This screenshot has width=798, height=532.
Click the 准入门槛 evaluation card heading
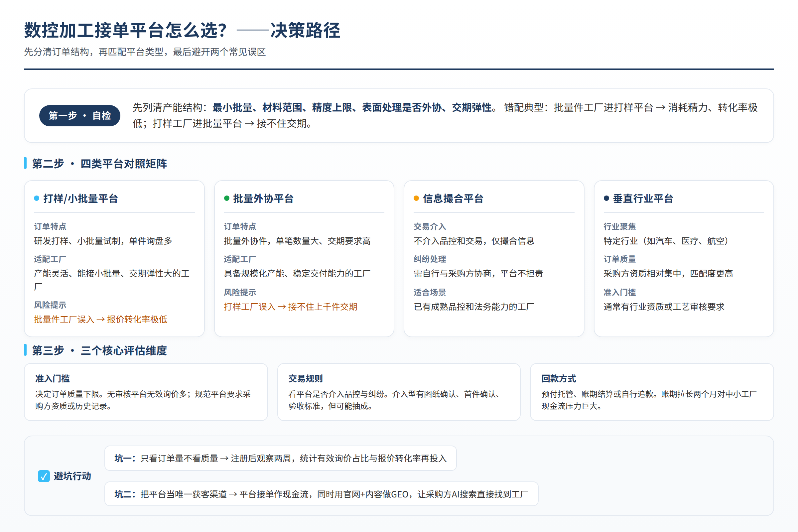(53, 378)
